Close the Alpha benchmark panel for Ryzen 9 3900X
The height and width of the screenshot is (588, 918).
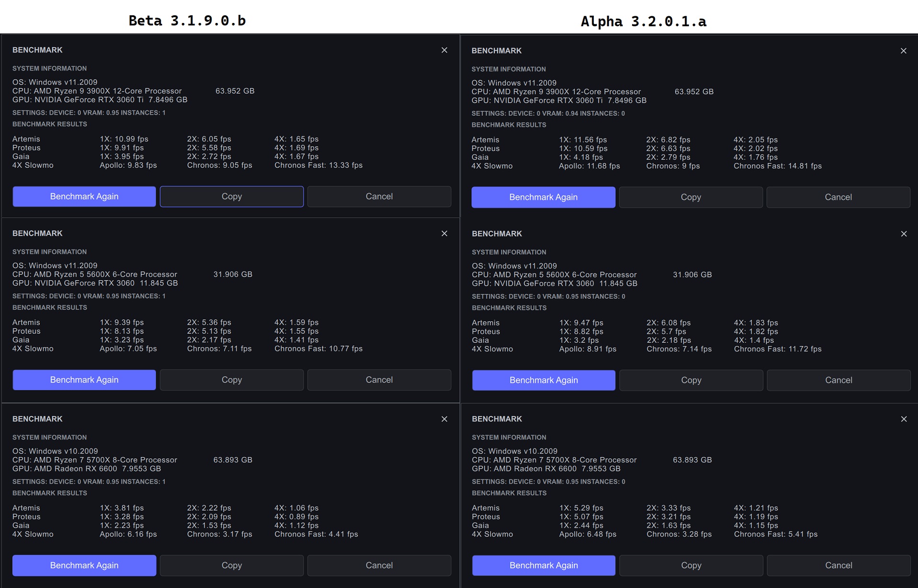pos(903,51)
